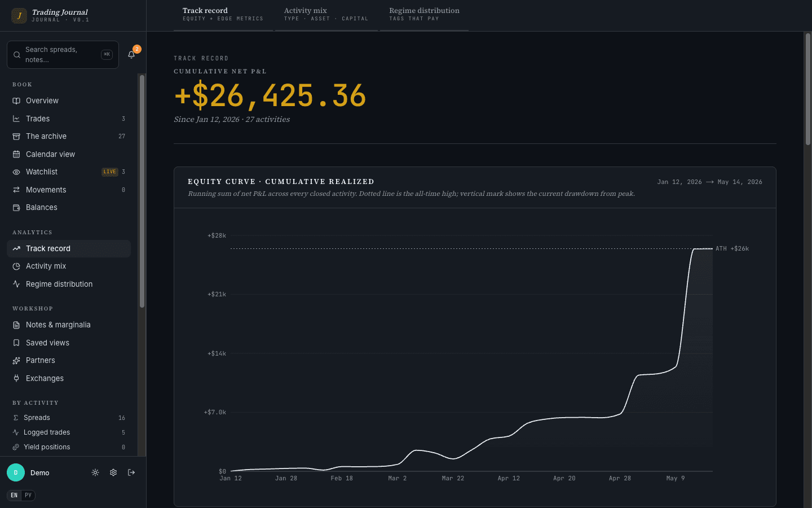Click the LIVE badge on Watchlist
This screenshot has height=508, width=812.
(109, 172)
